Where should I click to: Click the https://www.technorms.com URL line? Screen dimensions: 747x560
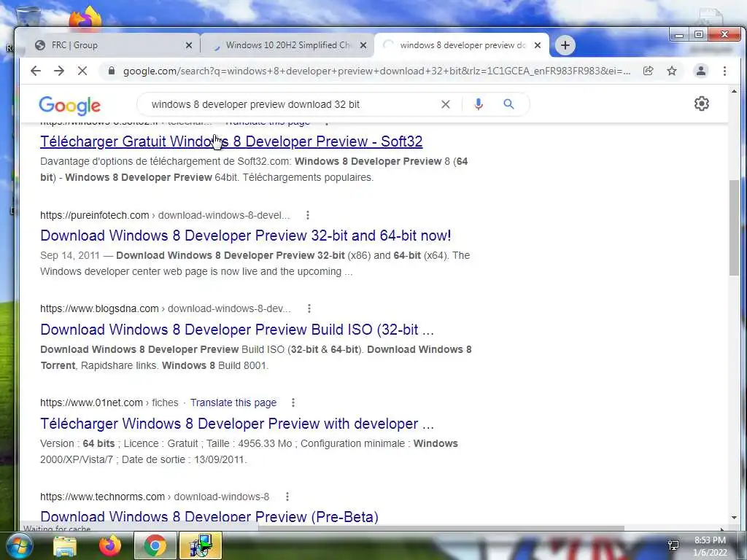[155, 497]
